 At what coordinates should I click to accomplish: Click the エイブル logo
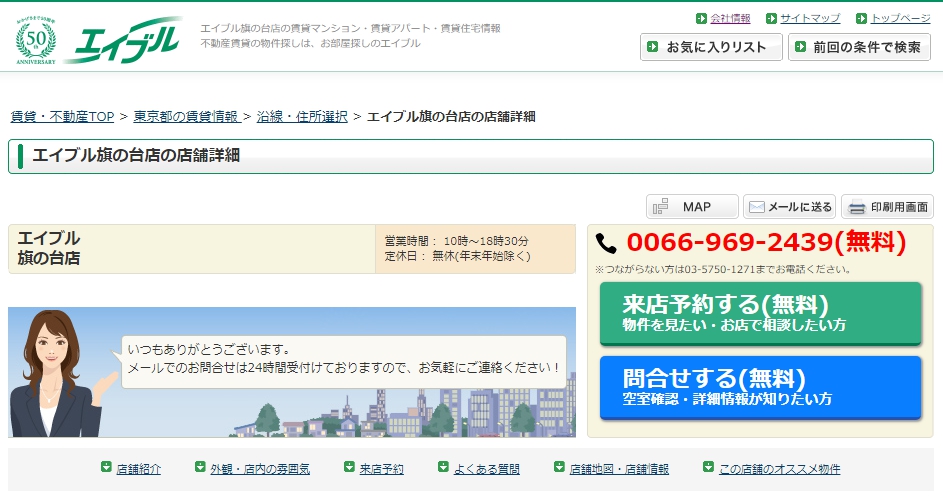[124, 40]
